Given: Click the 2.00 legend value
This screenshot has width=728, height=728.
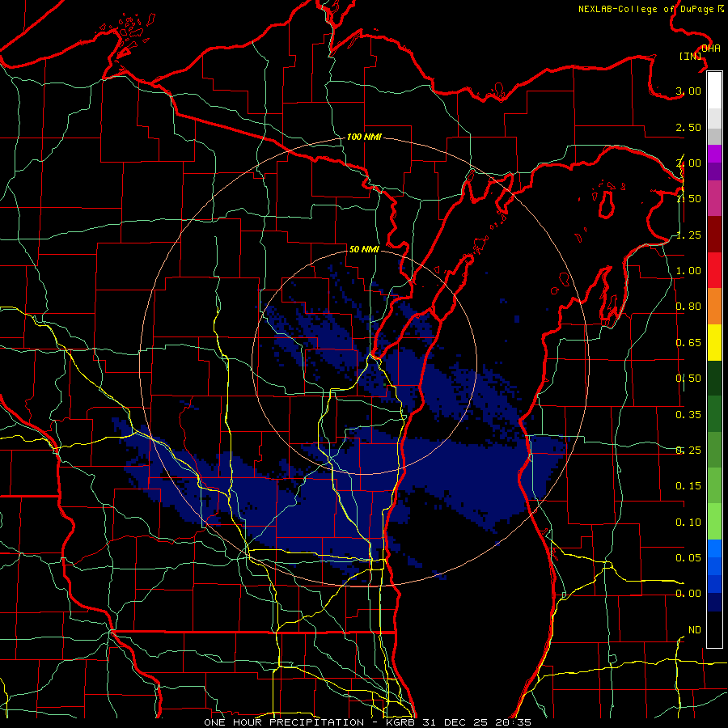Looking at the screenshot, I should [x=688, y=163].
